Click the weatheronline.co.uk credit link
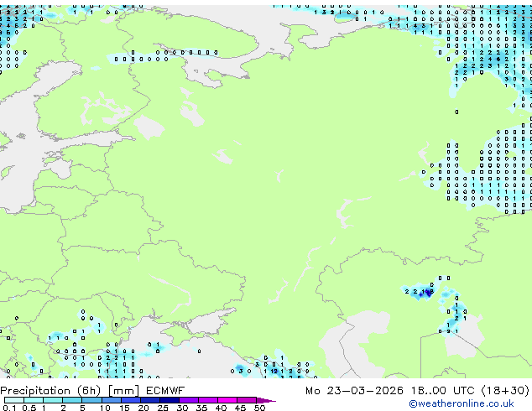This screenshot has width=532, height=411. point(462,403)
